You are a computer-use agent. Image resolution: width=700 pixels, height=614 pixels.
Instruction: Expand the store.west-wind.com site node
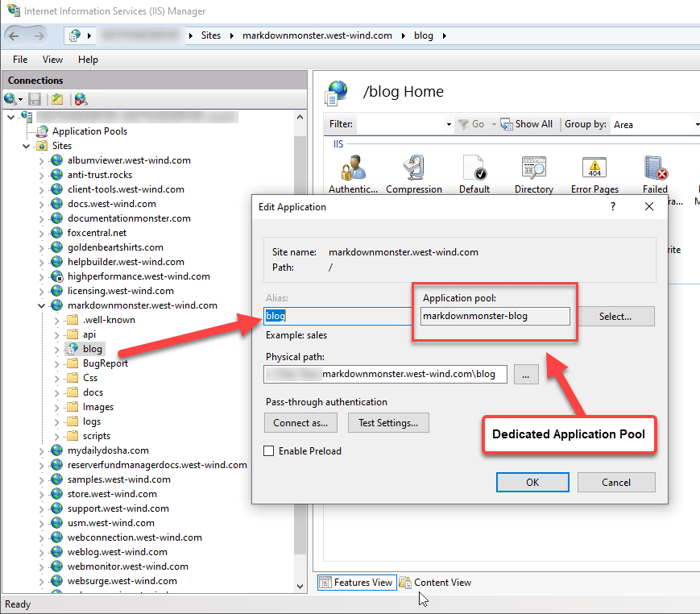(x=42, y=495)
